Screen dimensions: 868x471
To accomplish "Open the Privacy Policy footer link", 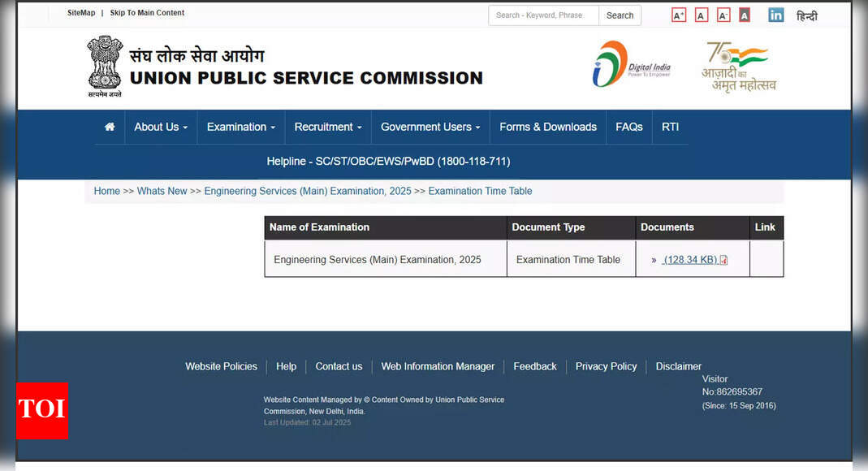I will tap(606, 367).
